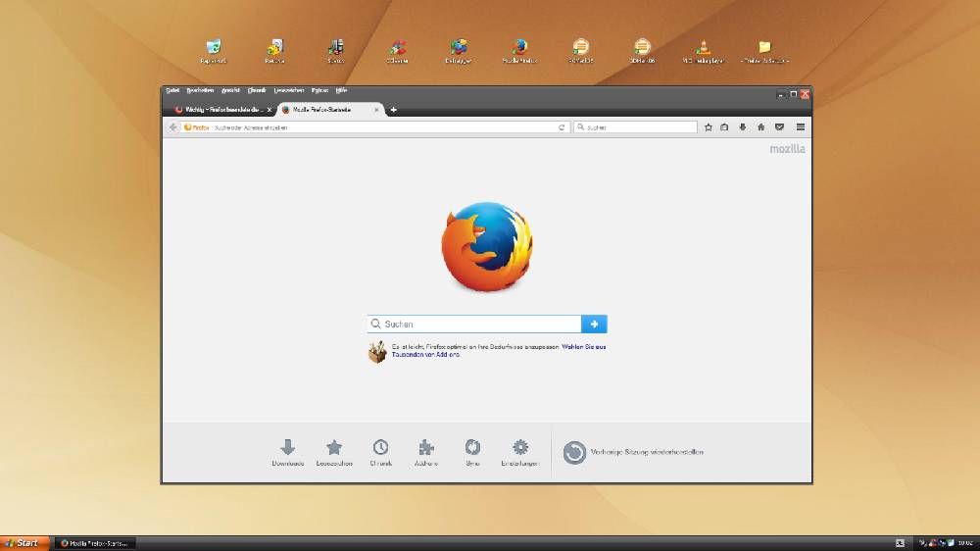980x551 pixels.
Task: Open the Bearbeiten menu
Action: [200, 90]
